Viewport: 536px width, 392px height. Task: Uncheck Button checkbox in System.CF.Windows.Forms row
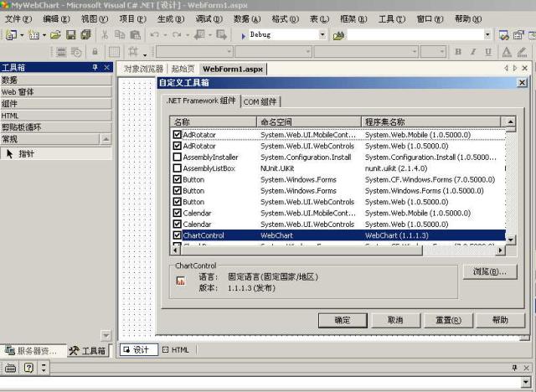coord(177,179)
